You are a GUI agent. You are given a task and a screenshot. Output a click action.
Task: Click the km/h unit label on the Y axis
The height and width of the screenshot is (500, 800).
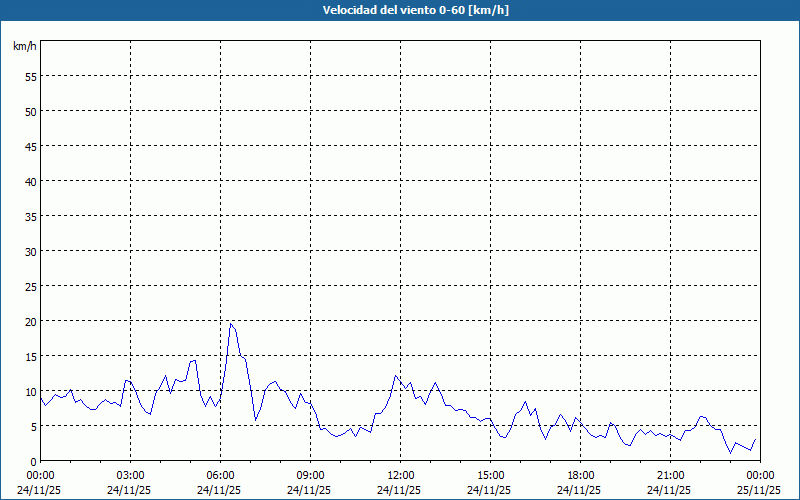(25, 47)
